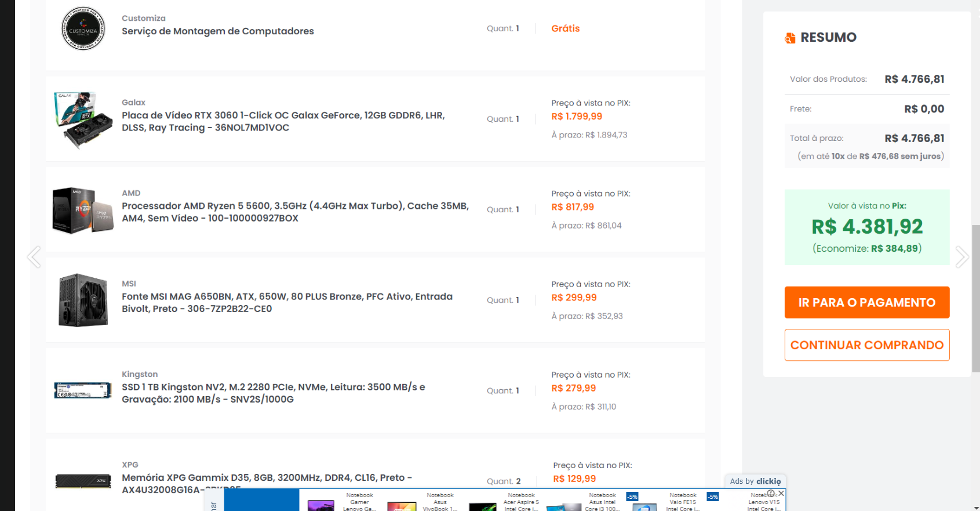Click the MSI brand label
The width and height of the screenshot is (980, 511).
click(129, 284)
